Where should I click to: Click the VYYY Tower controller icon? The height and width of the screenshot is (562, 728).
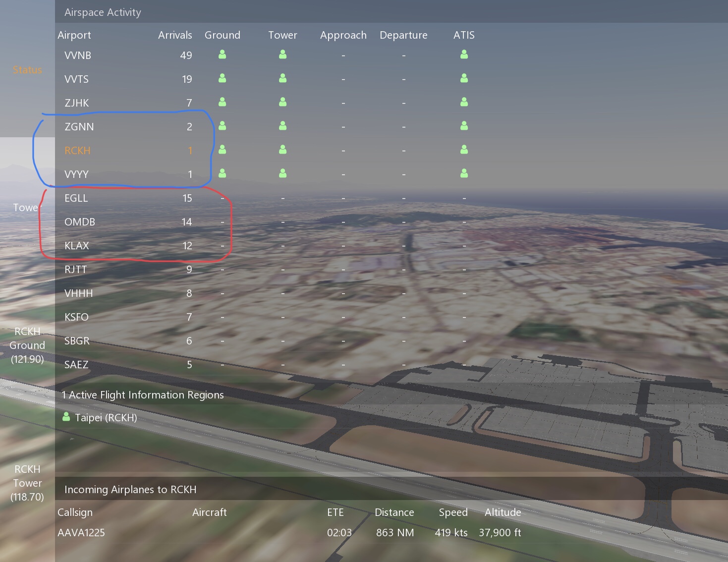283,173
